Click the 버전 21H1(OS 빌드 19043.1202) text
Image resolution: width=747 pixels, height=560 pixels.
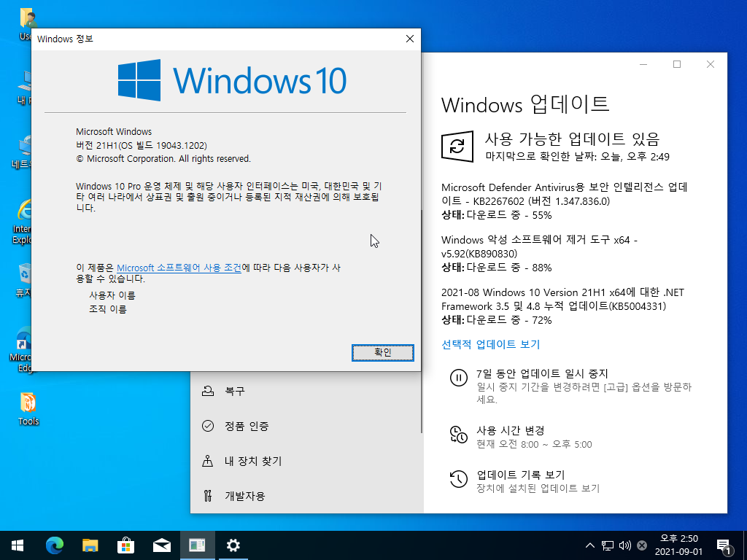[141, 145]
